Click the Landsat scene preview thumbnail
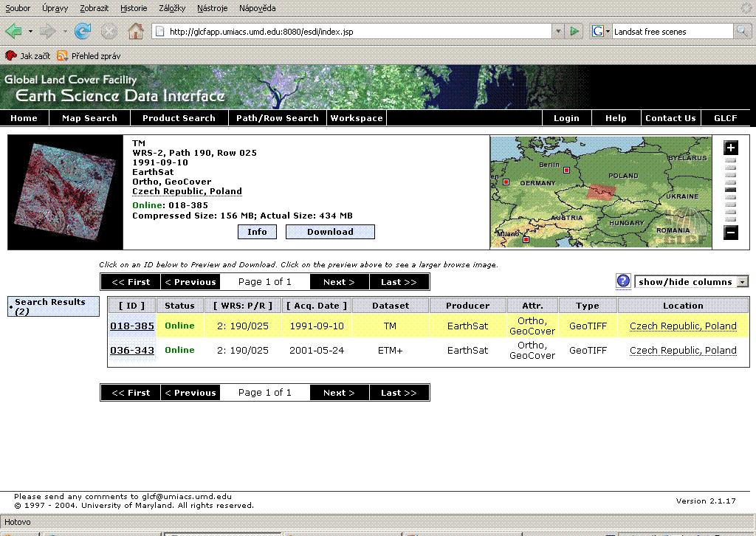The width and height of the screenshot is (756, 536). tap(66, 192)
